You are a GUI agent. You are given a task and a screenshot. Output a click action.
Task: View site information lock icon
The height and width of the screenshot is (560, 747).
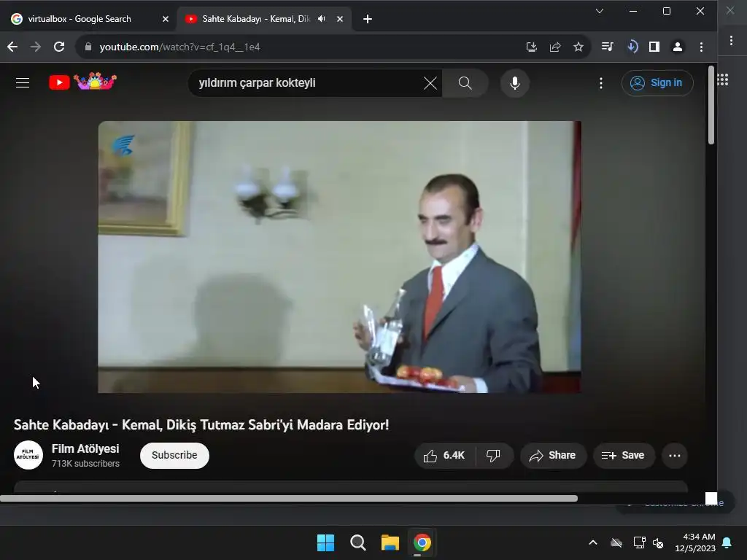[88, 47]
